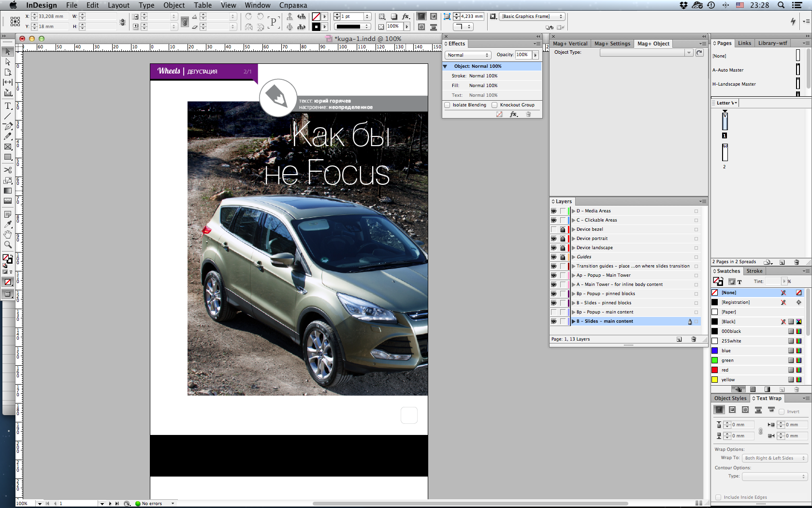Show the Device bezel layer

pos(554,229)
